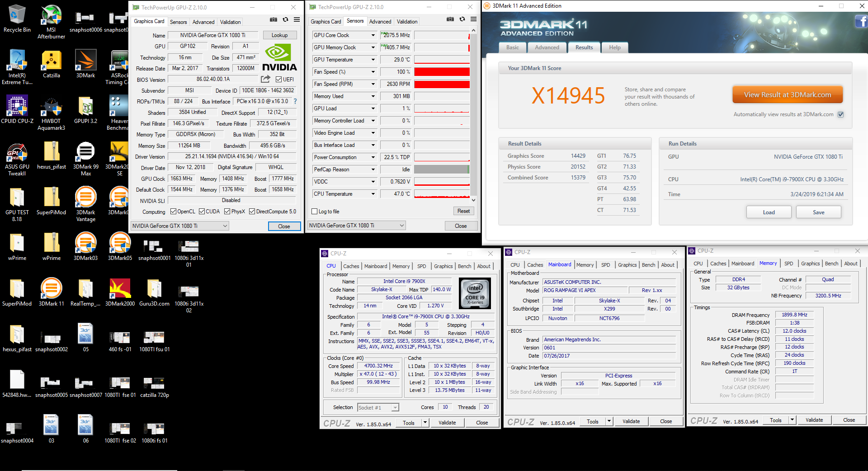This screenshot has height=471, width=868.
Task: Open snaphsot0001 image thumbnail on desktop
Action: tap(154, 250)
